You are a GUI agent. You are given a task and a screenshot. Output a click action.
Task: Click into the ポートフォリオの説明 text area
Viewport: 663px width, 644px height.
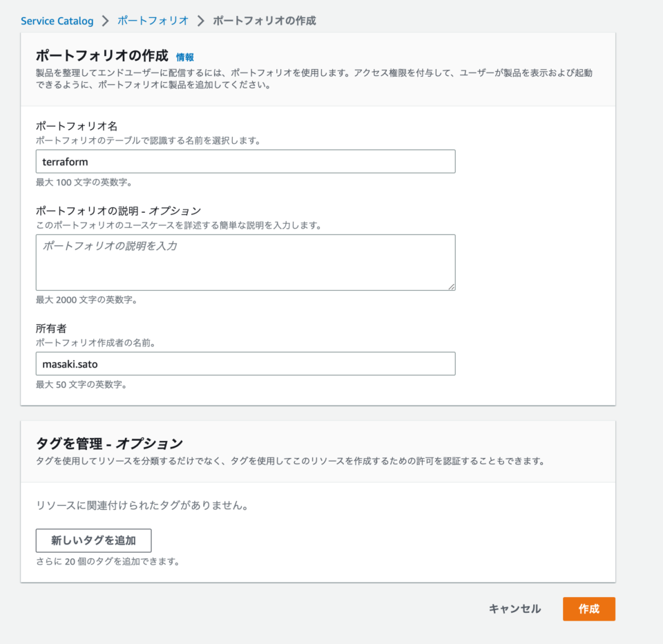pos(245,263)
